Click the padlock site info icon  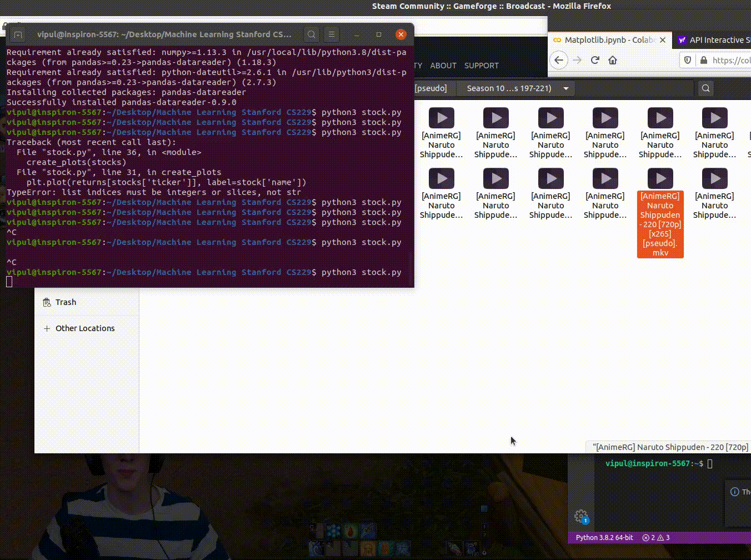tap(703, 60)
